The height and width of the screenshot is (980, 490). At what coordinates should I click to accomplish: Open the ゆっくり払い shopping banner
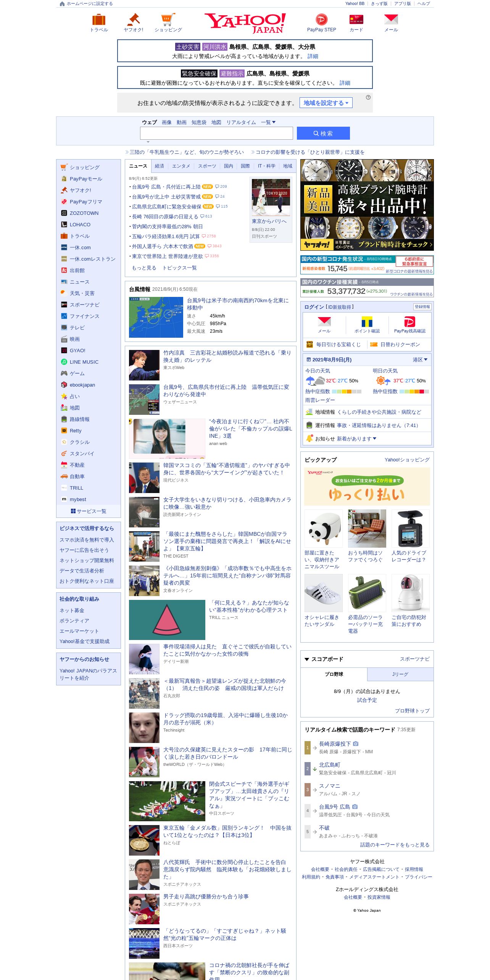coord(367,487)
